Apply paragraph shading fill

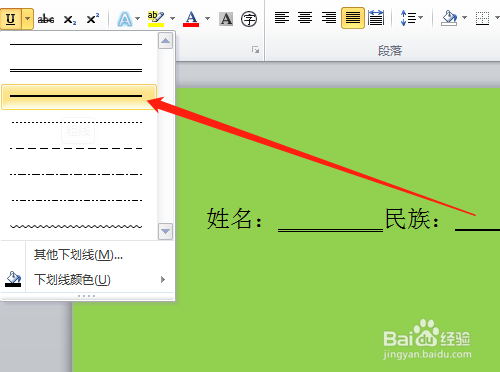[x=449, y=18]
